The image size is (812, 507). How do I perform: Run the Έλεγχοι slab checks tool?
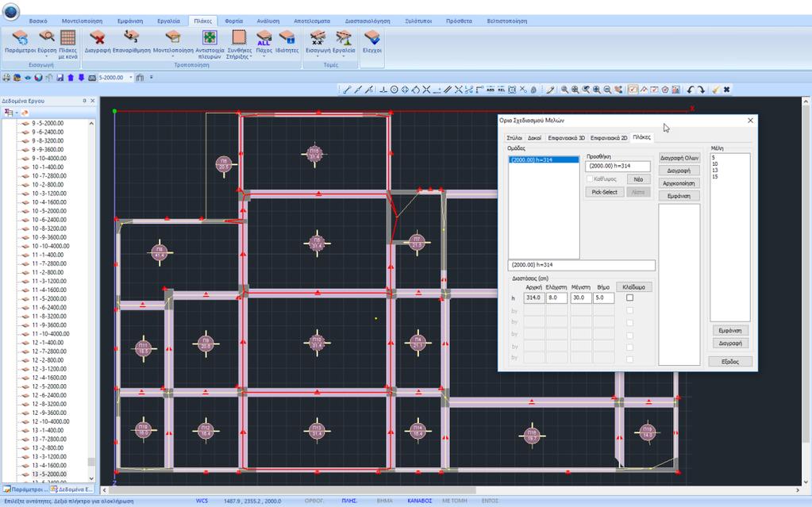point(371,41)
